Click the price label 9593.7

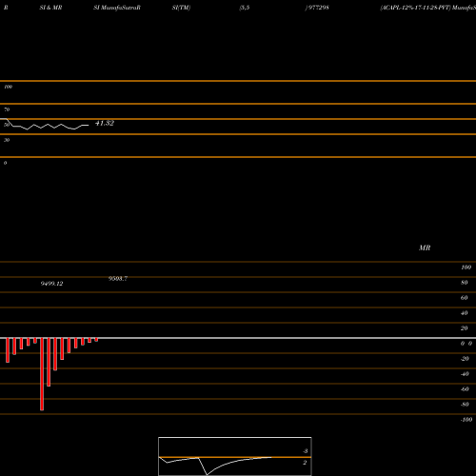pyautogui.click(x=118, y=279)
